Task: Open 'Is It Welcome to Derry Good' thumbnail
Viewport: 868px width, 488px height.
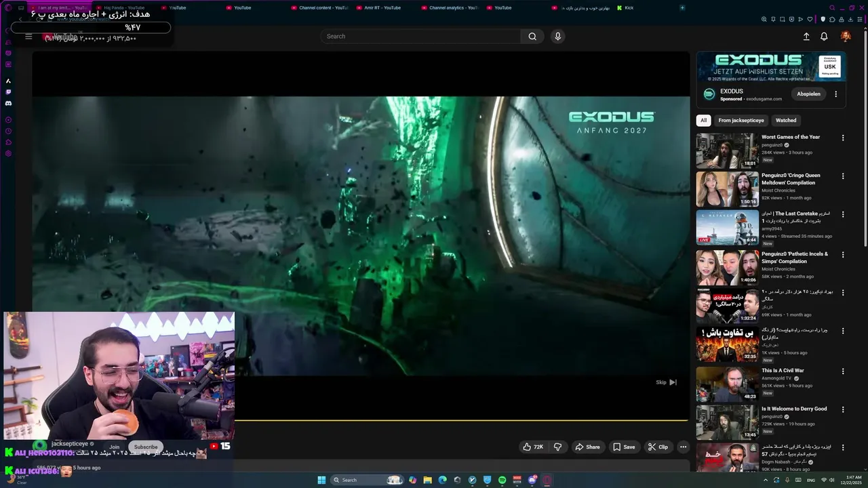Action: (727, 422)
